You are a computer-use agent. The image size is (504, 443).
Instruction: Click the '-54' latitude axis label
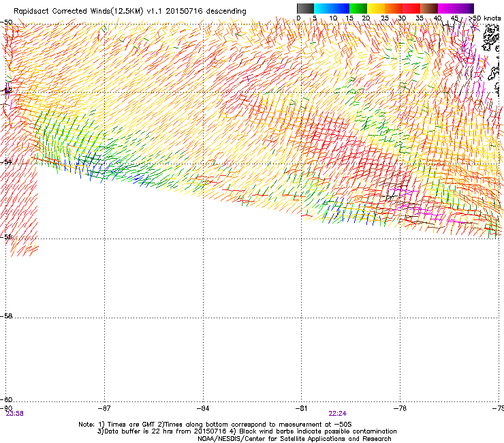[6, 162]
